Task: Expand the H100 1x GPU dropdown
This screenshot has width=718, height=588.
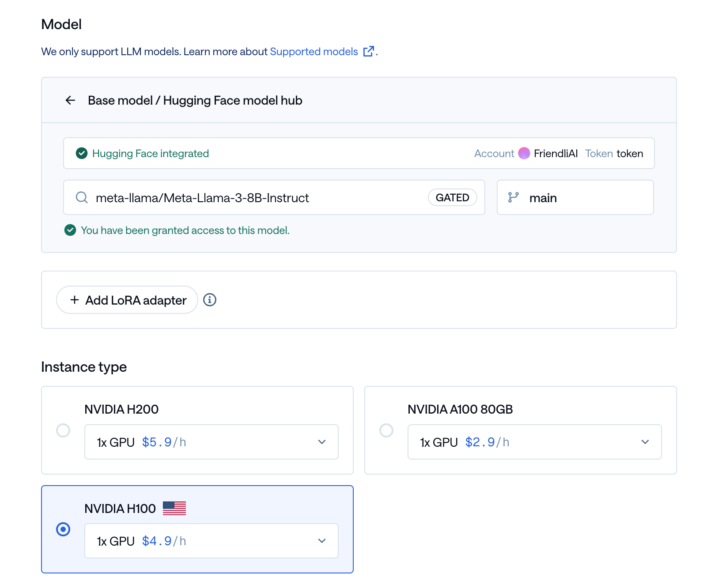Action: pos(322,540)
